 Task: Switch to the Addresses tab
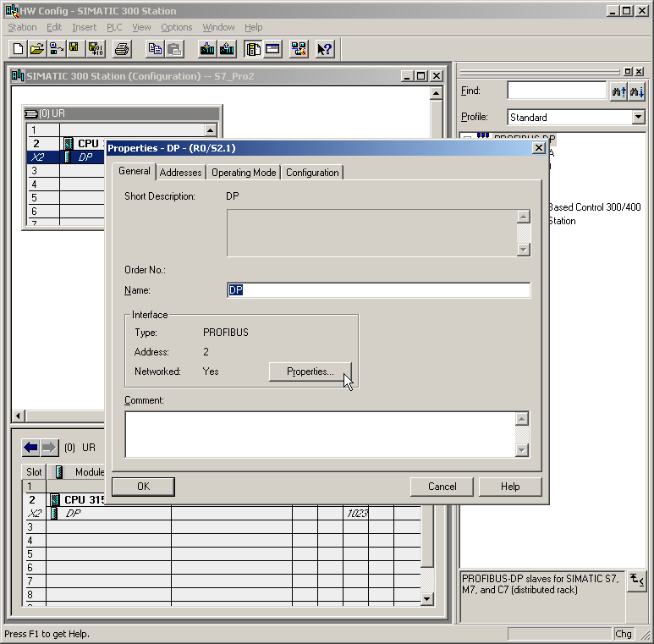coord(180,173)
